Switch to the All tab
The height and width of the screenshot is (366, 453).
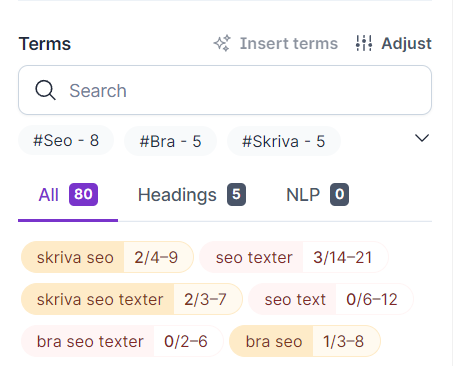[x=68, y=195]
